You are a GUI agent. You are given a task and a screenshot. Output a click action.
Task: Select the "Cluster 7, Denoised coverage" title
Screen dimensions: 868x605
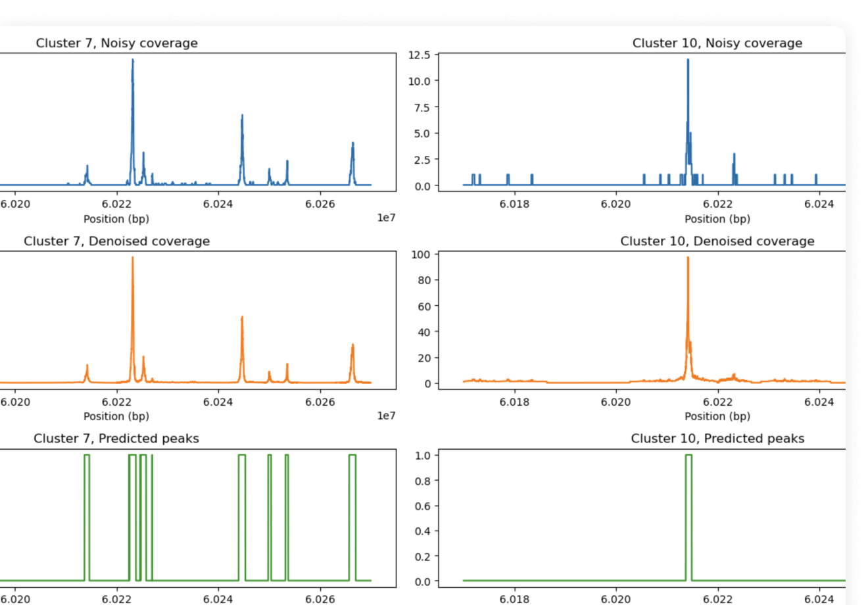116,241
